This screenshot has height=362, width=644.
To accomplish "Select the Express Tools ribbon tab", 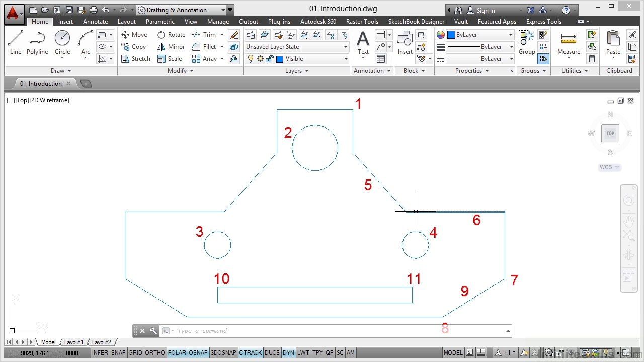I will click(x=544, y=22).
